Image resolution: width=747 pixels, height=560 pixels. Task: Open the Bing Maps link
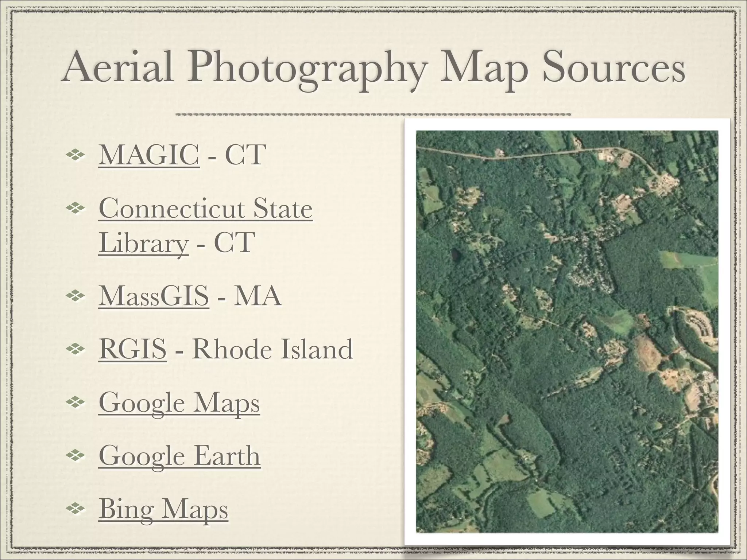(x=163, y=510)
